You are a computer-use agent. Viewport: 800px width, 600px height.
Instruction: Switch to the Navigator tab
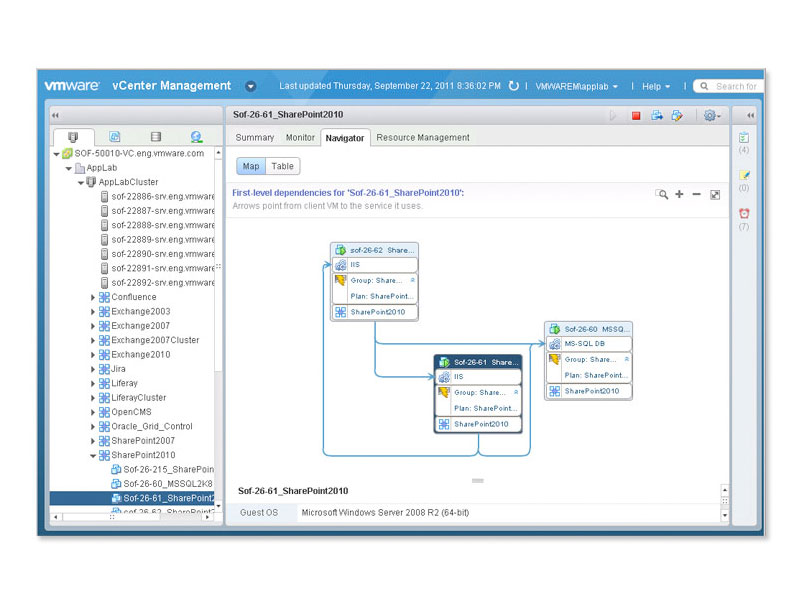[345, 138]
